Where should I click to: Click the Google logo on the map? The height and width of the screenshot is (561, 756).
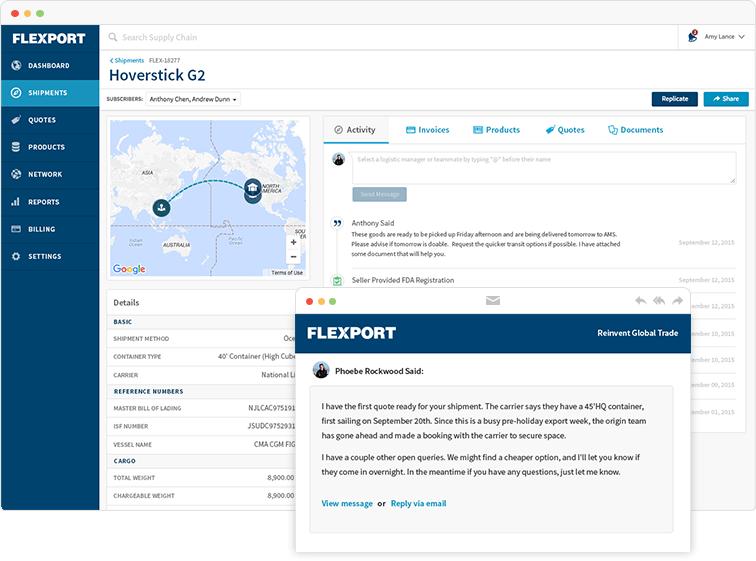129,269
